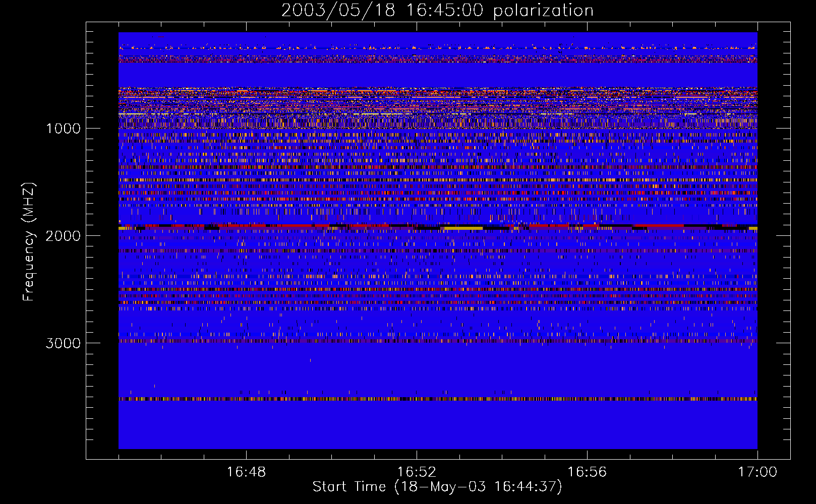Click the 3000 frequency tick label
The width and height of the screenshot is (816, 504).
coord(63,343)
